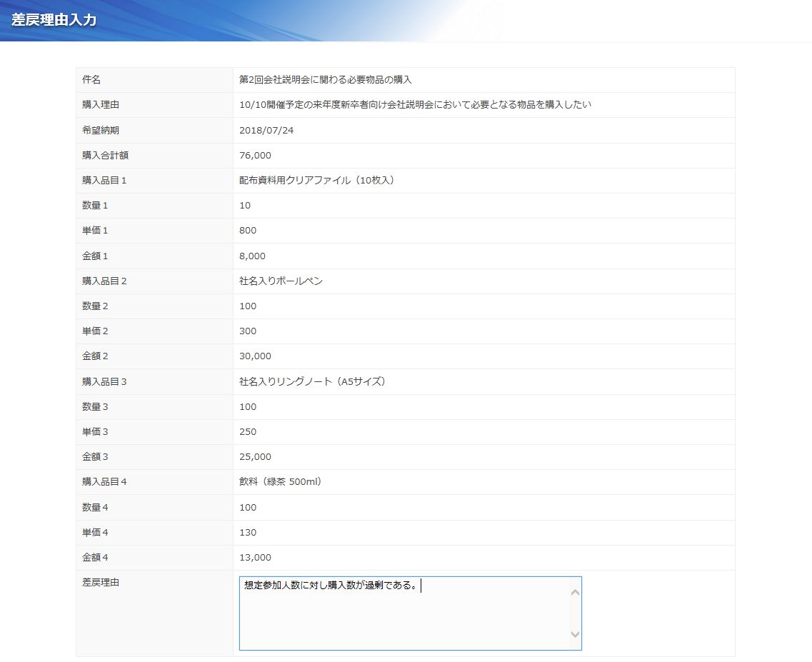
Task: Click the 購入品目4 飲料 item name
Action: [x=281, y=482]
